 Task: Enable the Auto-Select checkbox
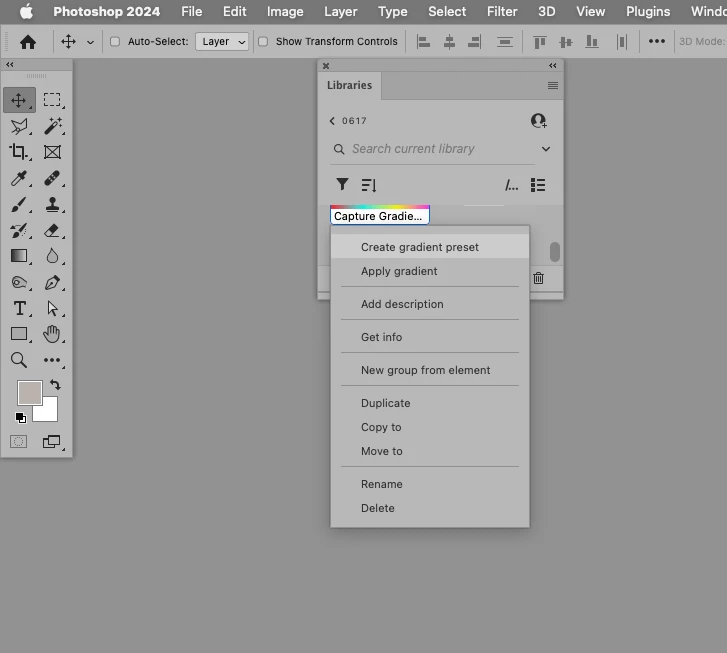point(115,42)
